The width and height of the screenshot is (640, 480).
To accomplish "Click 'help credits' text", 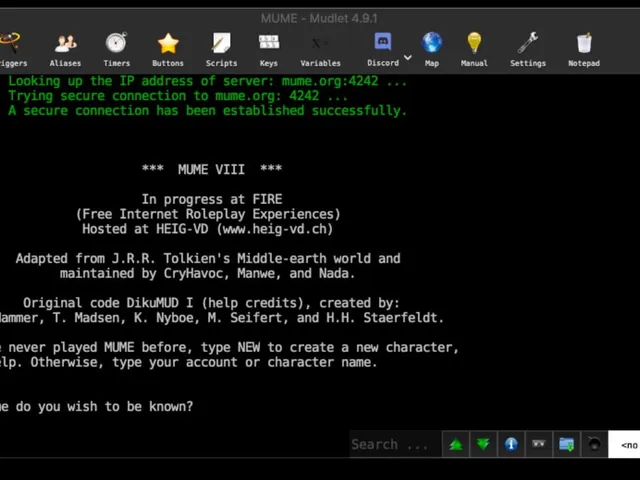I will (x=253, y=303).
